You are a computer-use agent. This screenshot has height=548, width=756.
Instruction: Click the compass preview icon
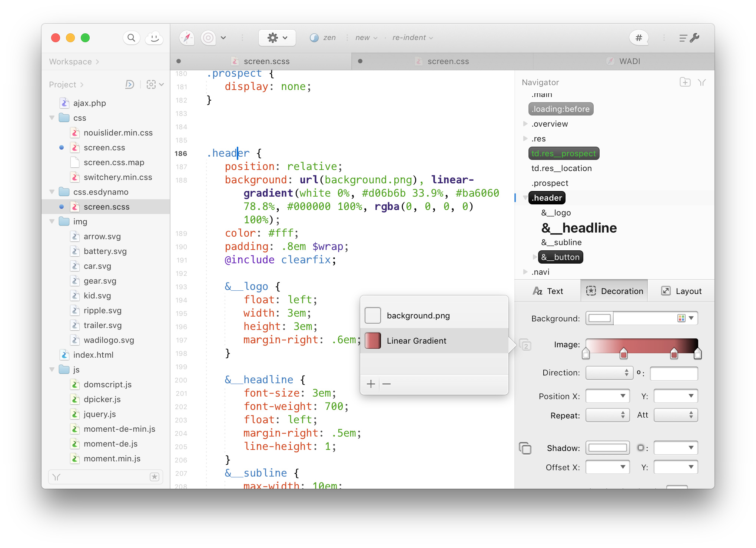(187, 38)
